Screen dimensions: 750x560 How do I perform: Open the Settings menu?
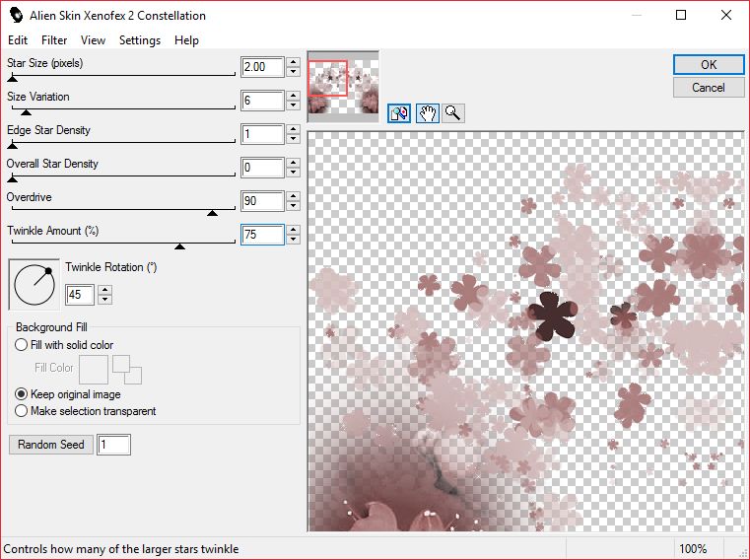(140, 40)
